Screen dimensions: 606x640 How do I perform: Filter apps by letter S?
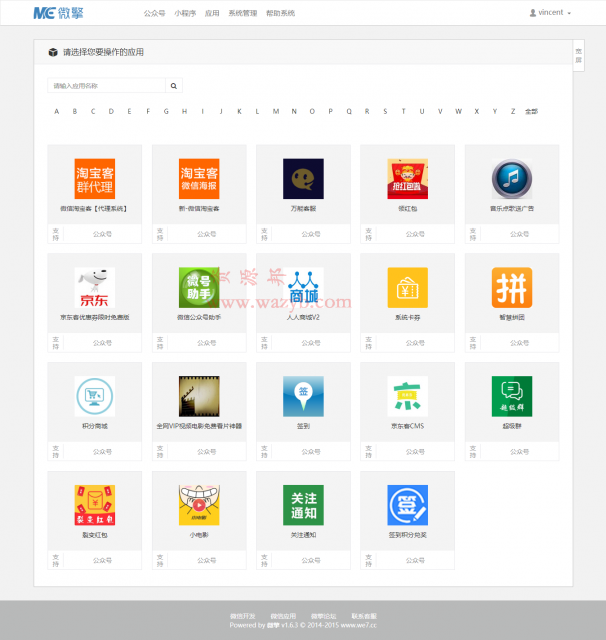click(x=385, y=111)
